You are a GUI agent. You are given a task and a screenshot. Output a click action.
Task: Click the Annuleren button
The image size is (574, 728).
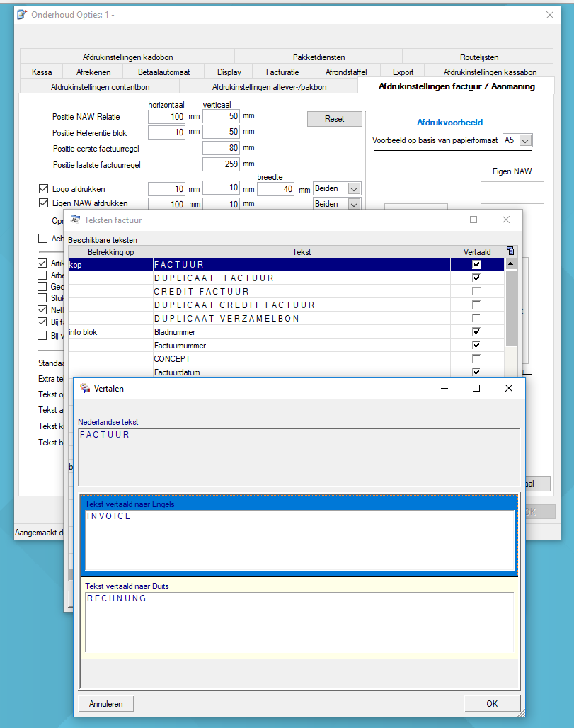pyautogui.click(x=105, y=704)
